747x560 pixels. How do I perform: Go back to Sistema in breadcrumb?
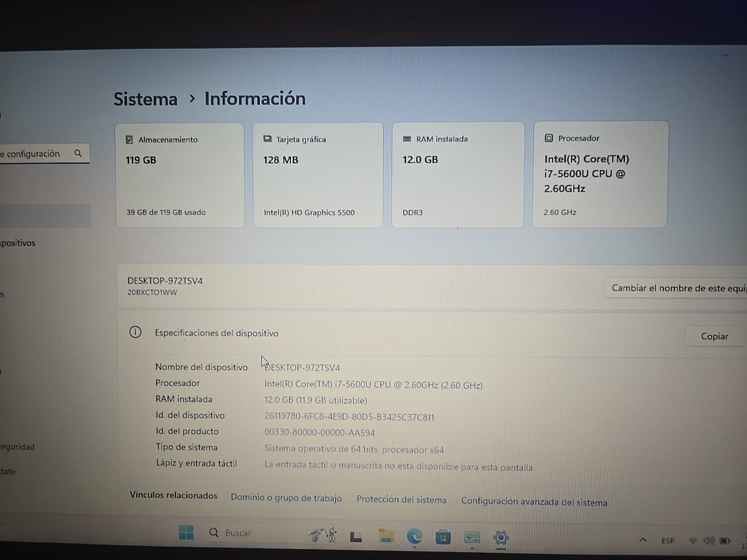coord(145,99)
